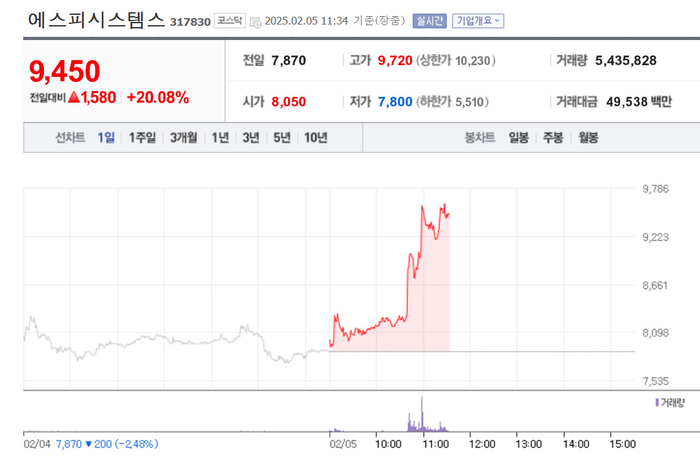Open the 주봉 candlestick chart
Screen dimensions: 700x462
(553, 137)
